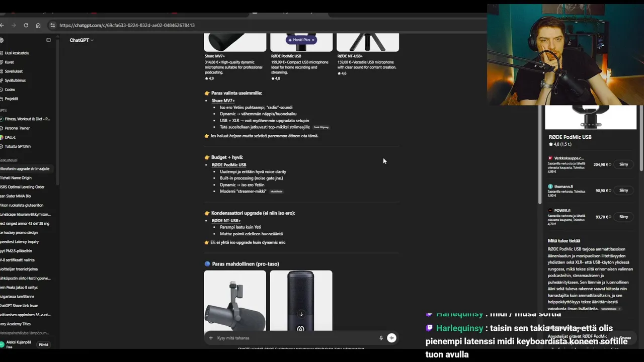Open Fitness, Workout & Diet GPT
The width and height of the screenshot is (644, 362).
coord(27,119)
